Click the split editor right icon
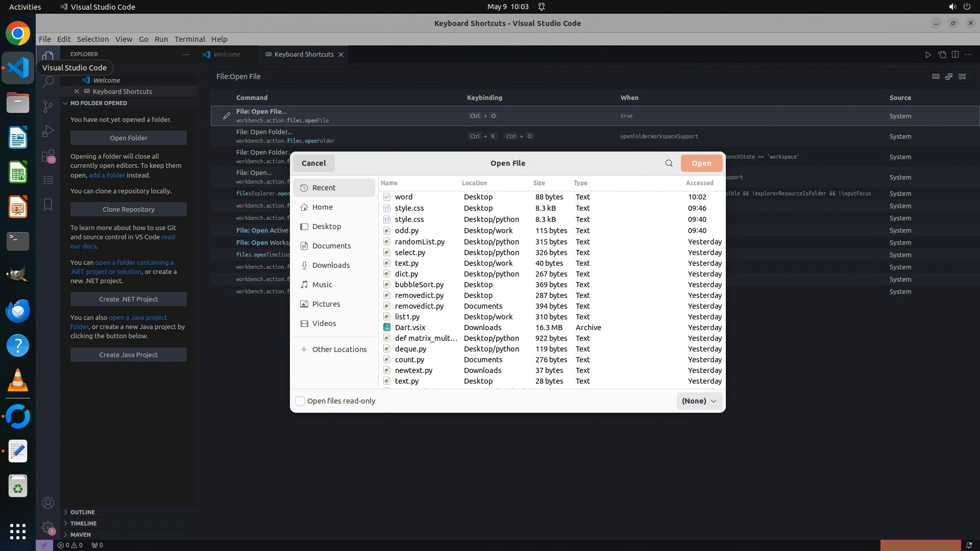980x551 pixels. pos(955,55)
